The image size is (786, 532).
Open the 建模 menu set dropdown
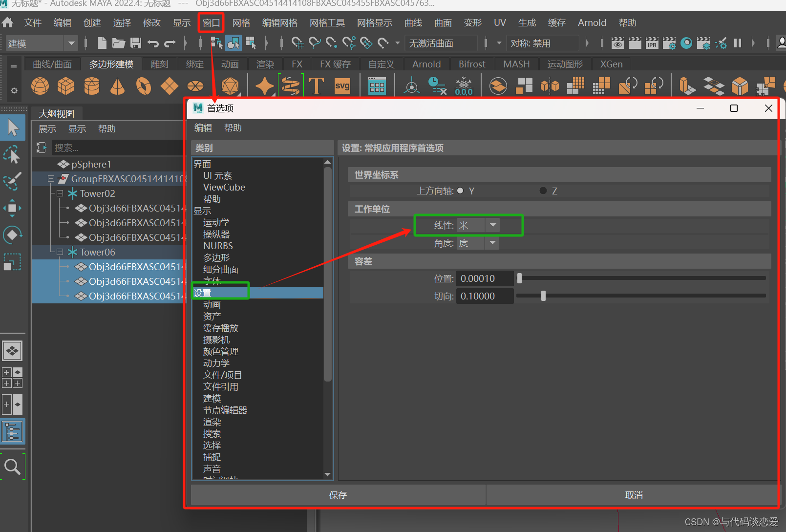[x=41, y=43]
